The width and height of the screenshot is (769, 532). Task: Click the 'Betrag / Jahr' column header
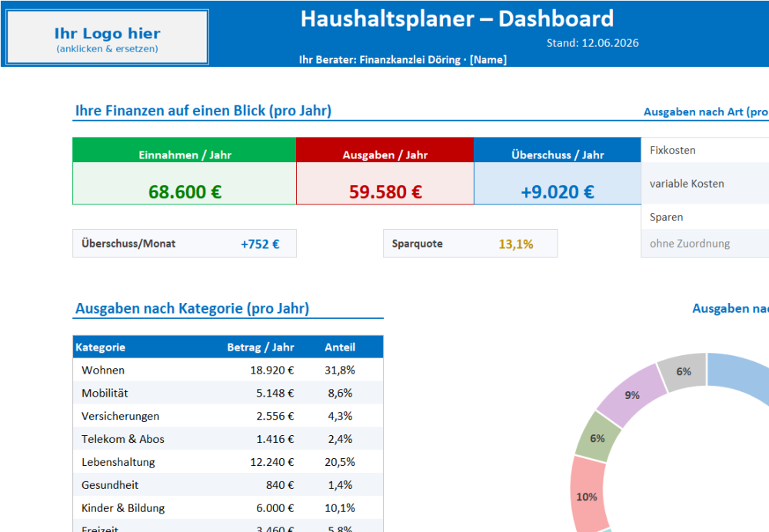coord(261,347)
